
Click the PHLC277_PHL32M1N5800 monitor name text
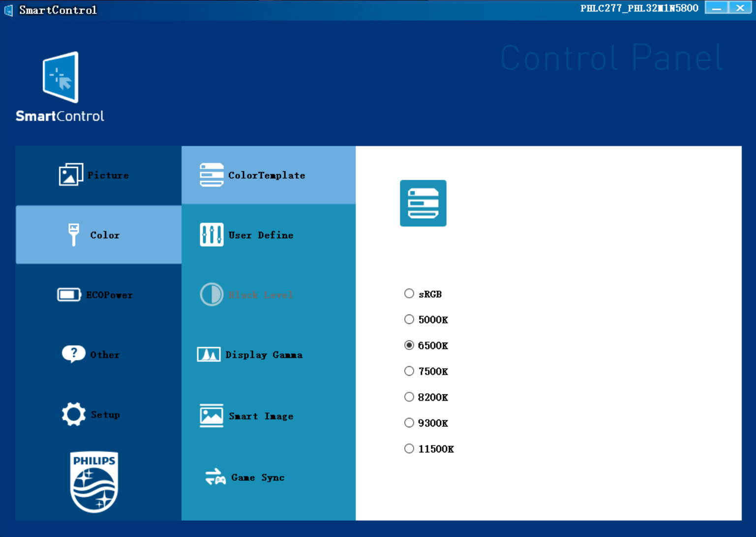point(639,8)
